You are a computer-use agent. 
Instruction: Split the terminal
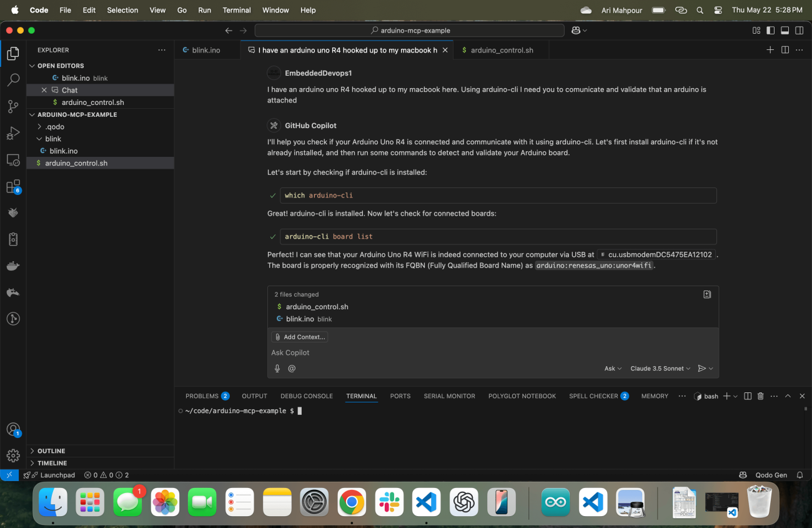748,396
